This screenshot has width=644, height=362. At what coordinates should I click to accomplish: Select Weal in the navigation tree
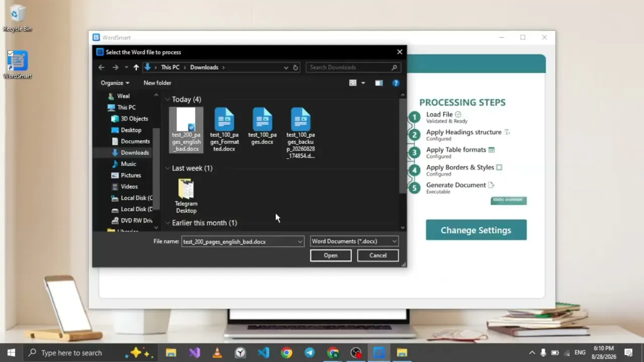(x=123, y=96)
